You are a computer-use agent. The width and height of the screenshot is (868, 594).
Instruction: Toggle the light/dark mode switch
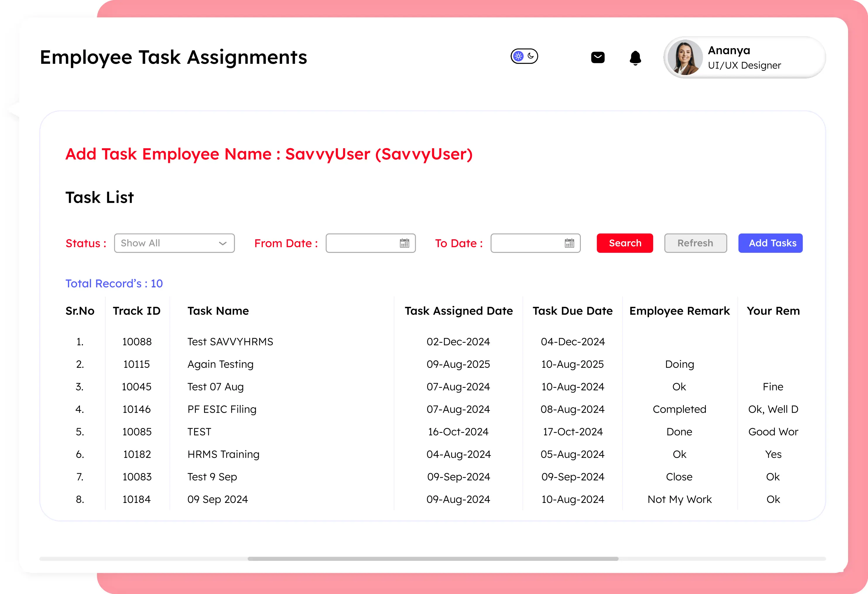point(524,57)
